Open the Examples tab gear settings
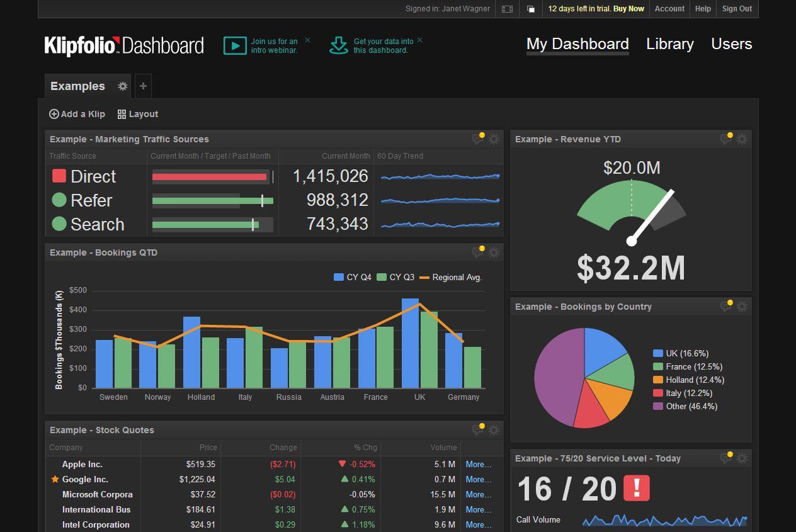Image resolution: width=796 pixels, height=532 pixels. click(x=123, y=86)
